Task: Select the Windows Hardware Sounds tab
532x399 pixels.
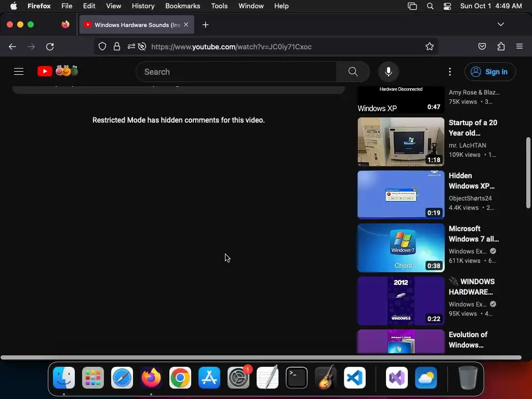Action: click(137, 25)
